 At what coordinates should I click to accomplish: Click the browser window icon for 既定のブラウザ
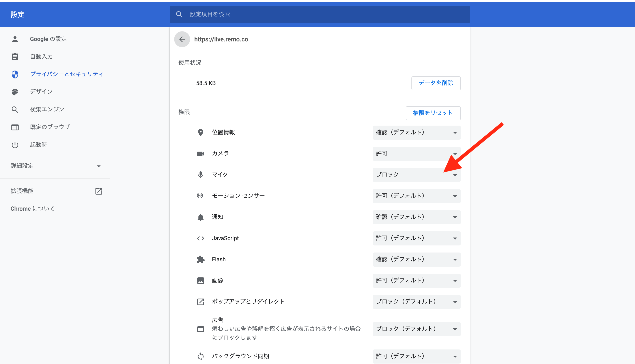(x=15, y=127)
